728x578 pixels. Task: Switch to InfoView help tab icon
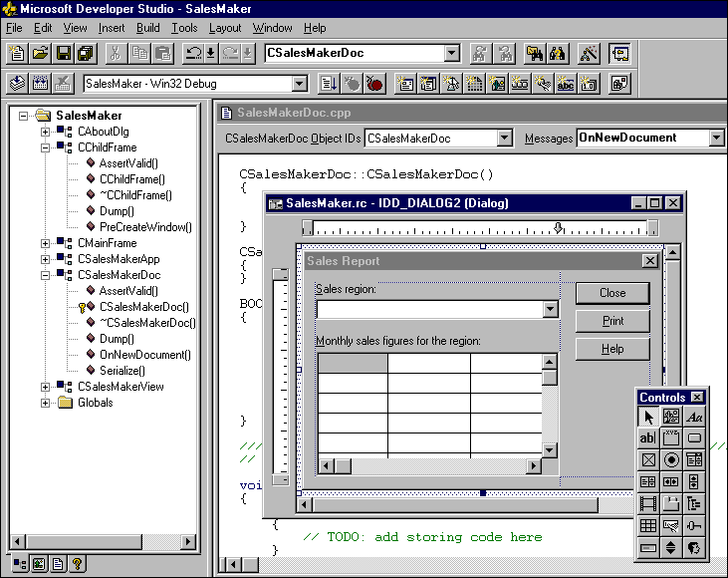click(77, 564)
